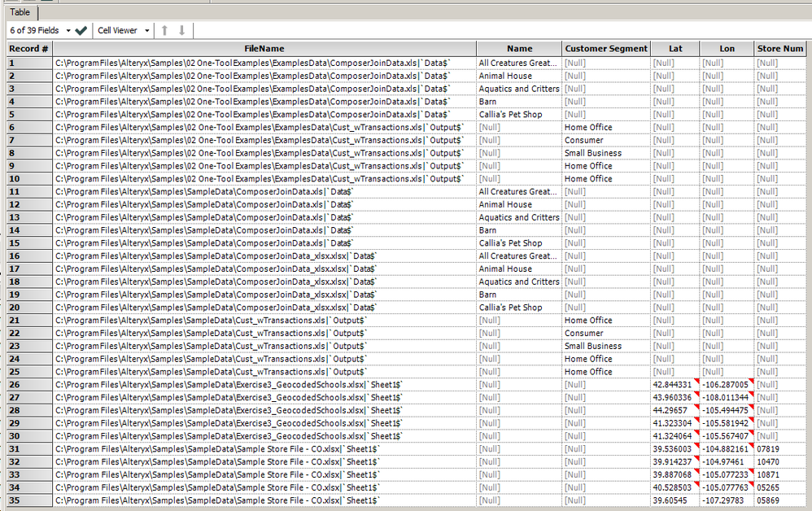Click the Customer Segment column header
Viewport: 812px width, 511px height.
click(x=606, y=49)
